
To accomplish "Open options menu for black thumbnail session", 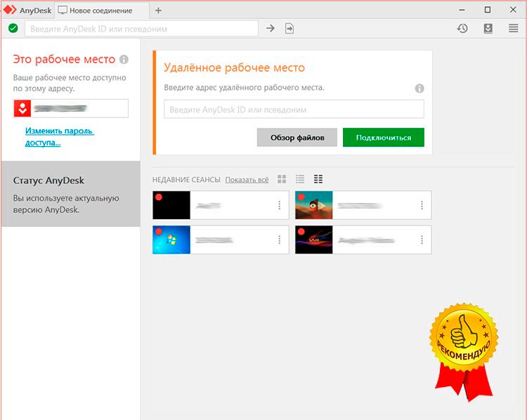I will click(x=279, y=205).
